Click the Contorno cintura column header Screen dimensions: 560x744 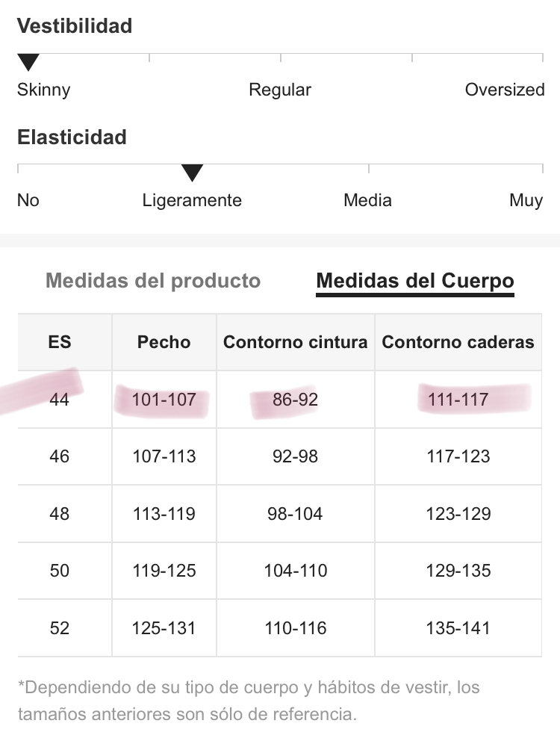click(296, 342)
